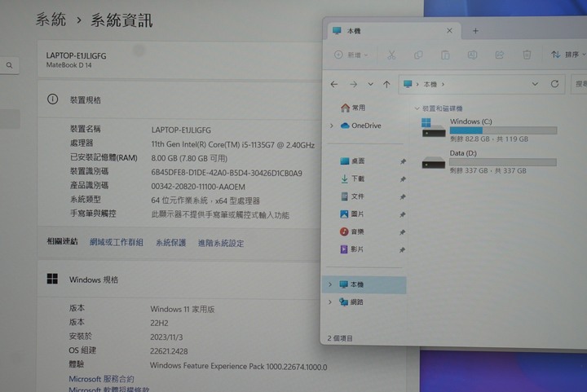Click the pin icon next to 音樂
Viewport: 587px width, 392px height.
[403, 232]
